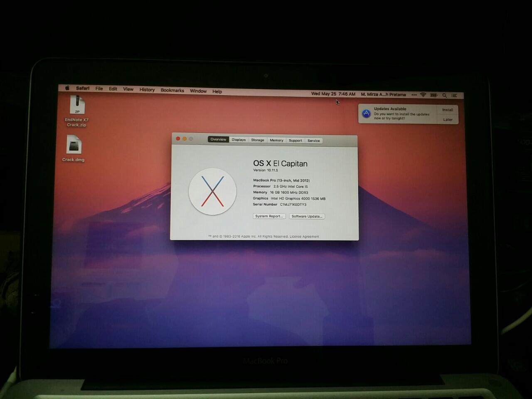The height and width of the screenshot is (399, 532).
Task: Click the OS X El Capitan heading
Action: tap(280, 163)
